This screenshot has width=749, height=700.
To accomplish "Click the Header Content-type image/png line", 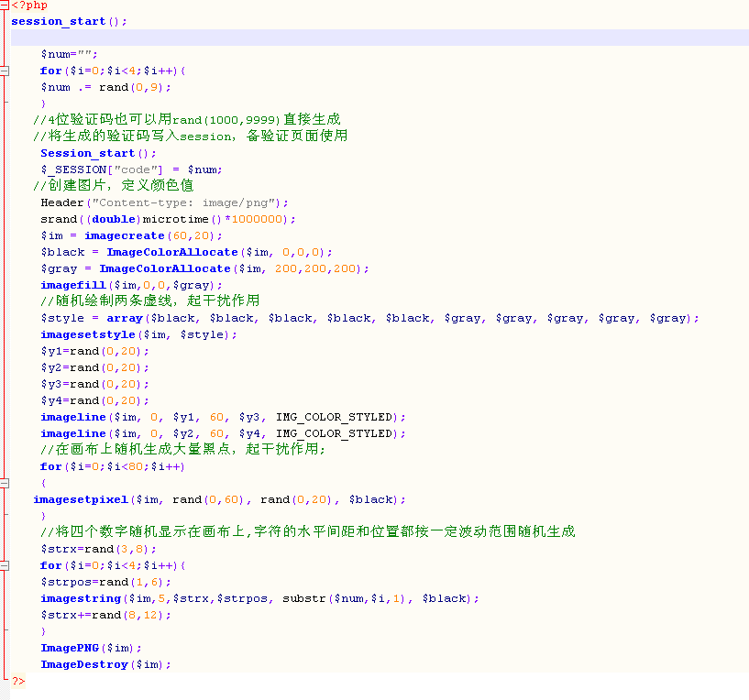I will click(x=164, y=202).
